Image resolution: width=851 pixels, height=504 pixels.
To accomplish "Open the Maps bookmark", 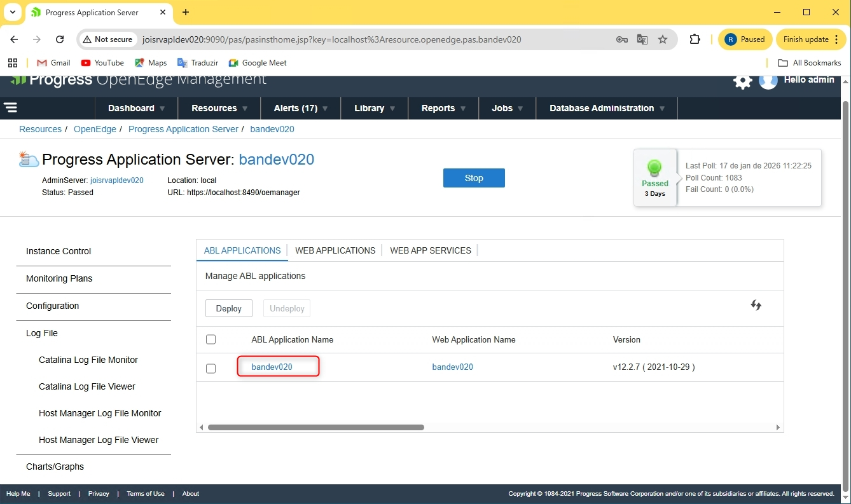I will [150, 63].
